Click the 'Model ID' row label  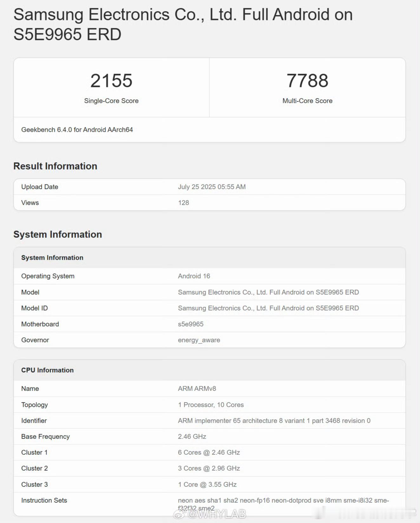tap(34, 308)
